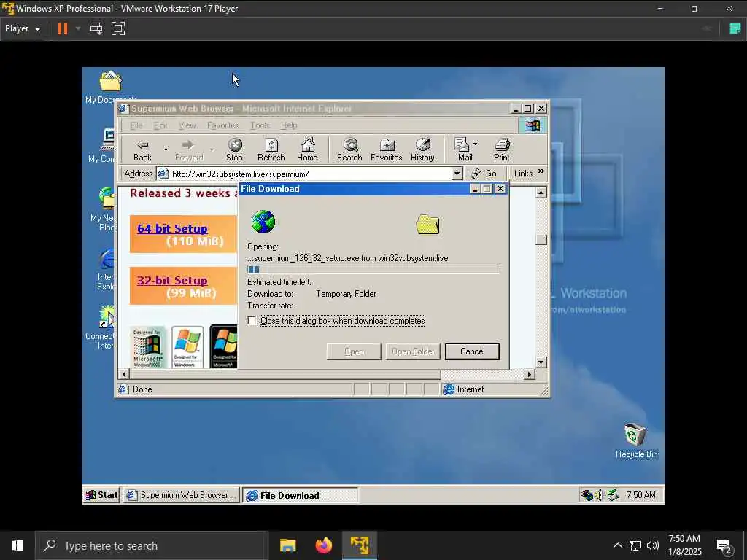
Task: Expand the Links chevron arrows
Action: (541, 171)
